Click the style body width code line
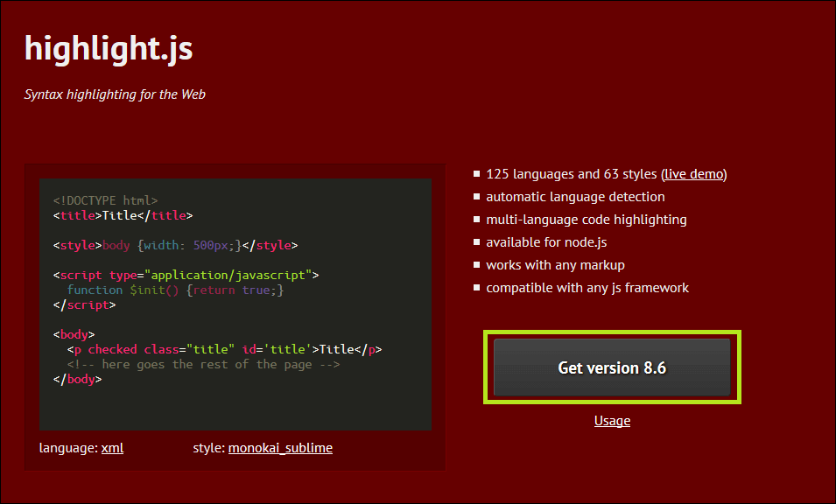Screen dimensions: 836x504 [175, 245]
